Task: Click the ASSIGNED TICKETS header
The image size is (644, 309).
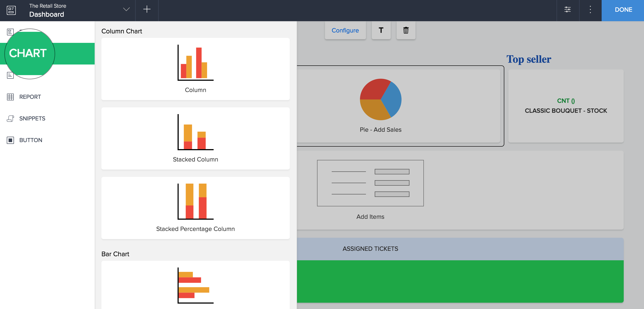Action: pyautogui.click(x=460, y=249)
